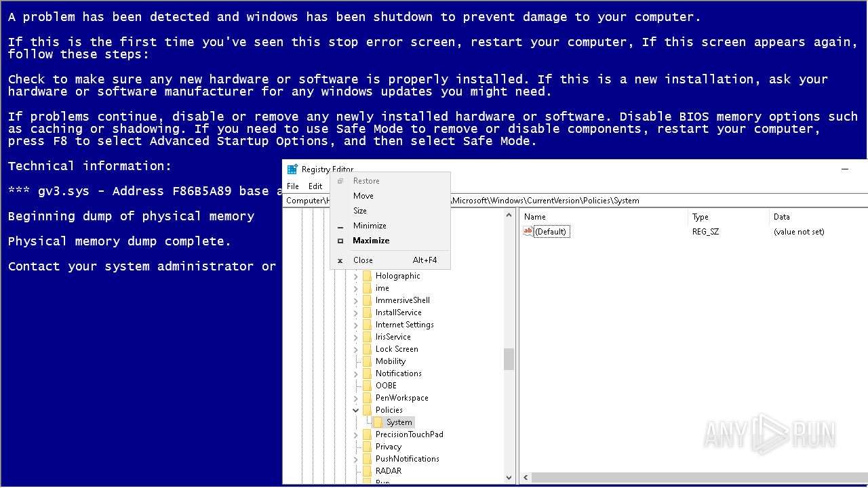Expand the ImmersiveShell key
868x488 pixels.
356,300
